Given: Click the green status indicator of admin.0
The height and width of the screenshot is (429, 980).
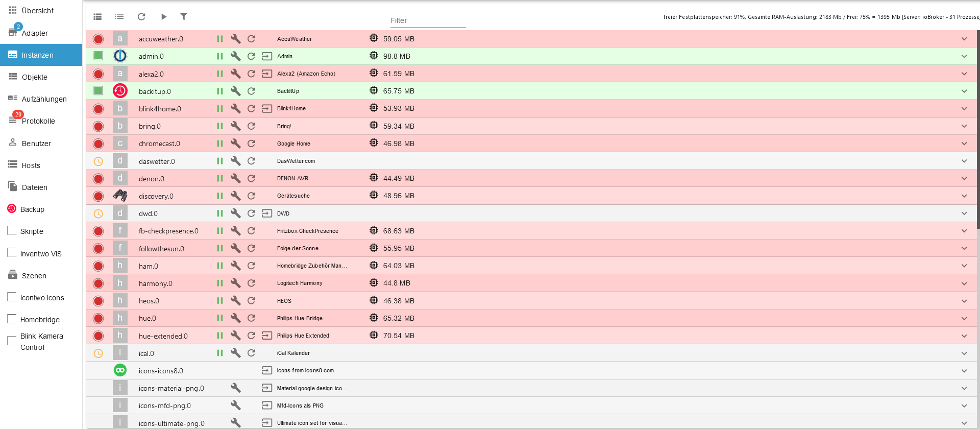Looking at the screenshot, I should coord(99,56).
